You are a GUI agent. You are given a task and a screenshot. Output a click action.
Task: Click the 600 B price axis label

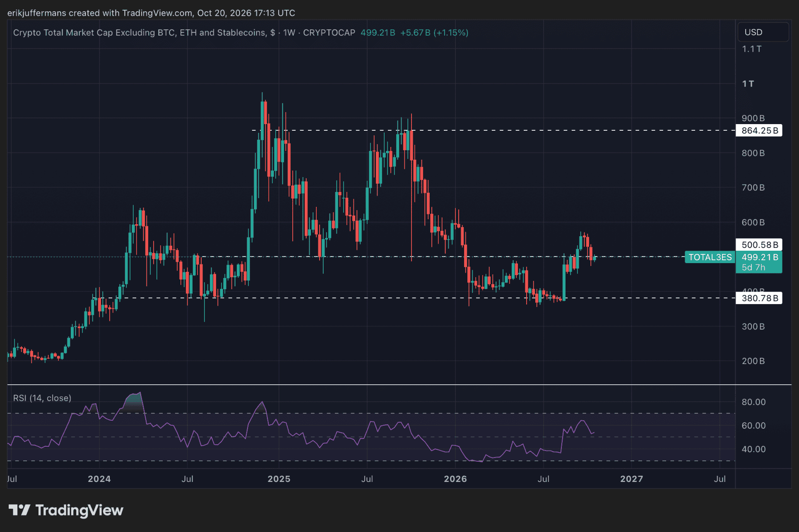pyautogui.click(x=753, y=223)
